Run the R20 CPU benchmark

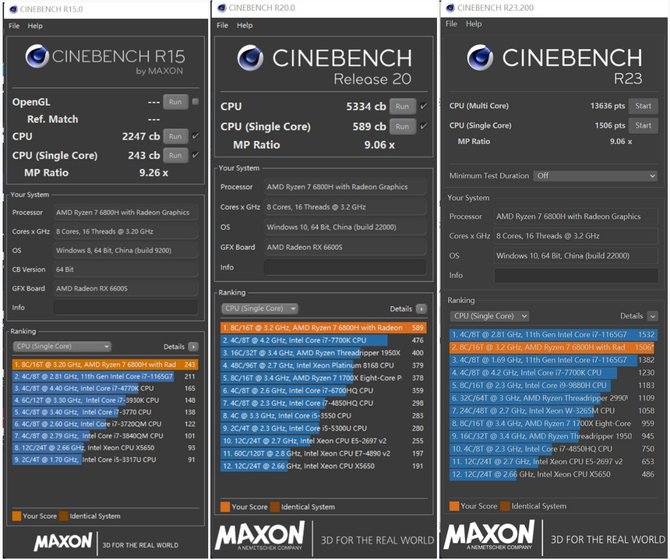(402, 106)
